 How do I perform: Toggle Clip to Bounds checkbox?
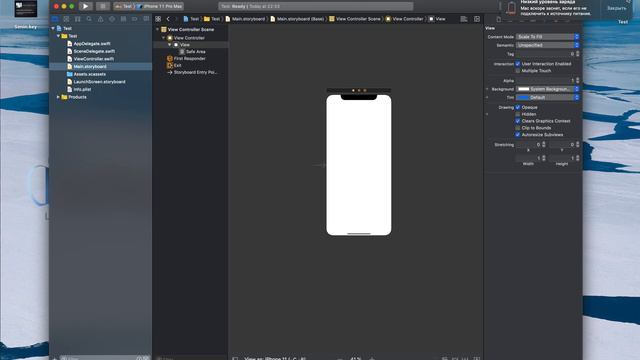[518, 128]
